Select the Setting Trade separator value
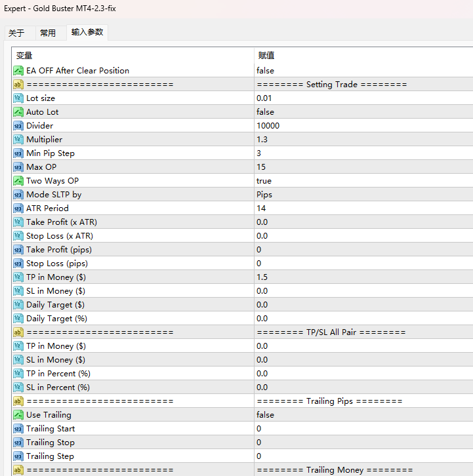Image resolution: width=473 pixels, height=476 pixels. coord(332,85)
